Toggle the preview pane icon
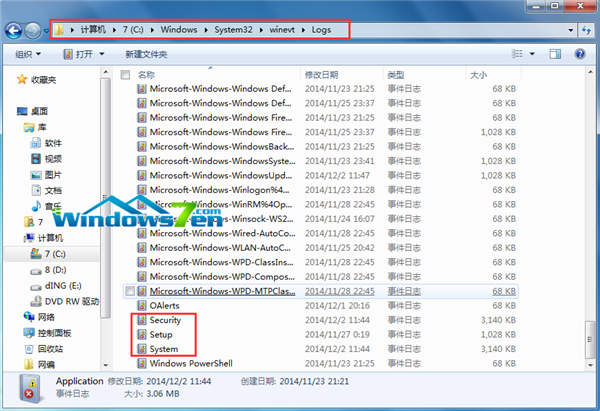Image resolution: width=600 pixels, height=411 pixels. tap(555, 54)
